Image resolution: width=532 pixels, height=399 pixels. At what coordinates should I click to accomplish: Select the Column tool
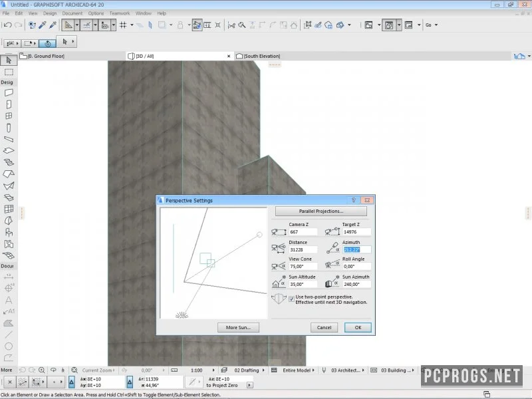(x=9, y=128)
